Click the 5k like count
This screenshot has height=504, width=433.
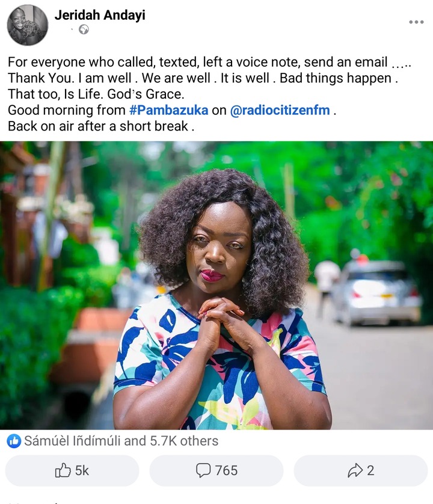[82, 470]
